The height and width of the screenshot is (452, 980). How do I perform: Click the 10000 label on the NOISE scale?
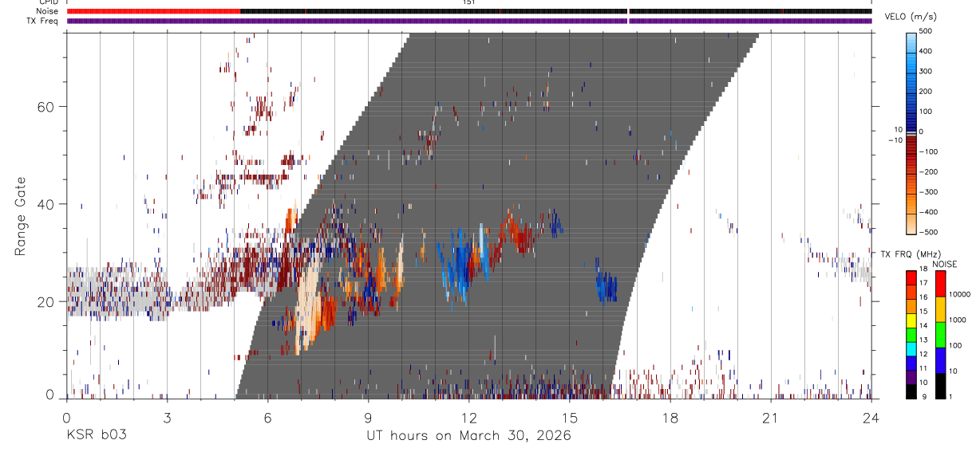pyautogui.click(x=960, y=294)
